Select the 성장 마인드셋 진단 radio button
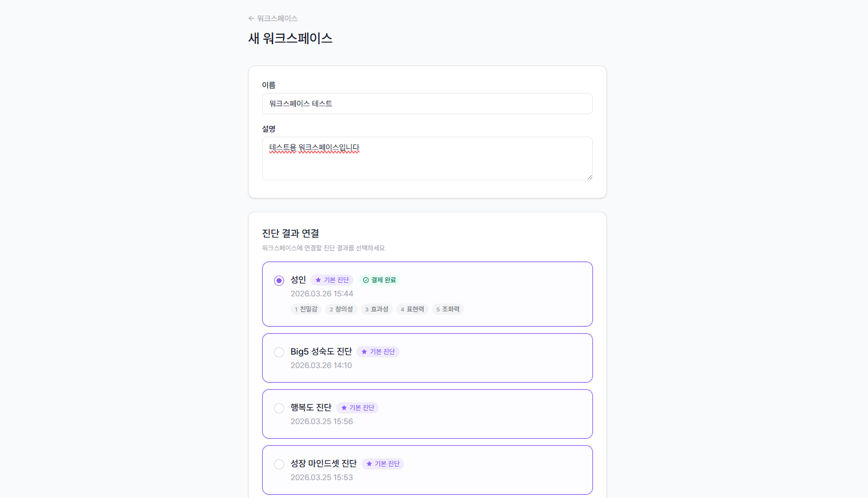This screenshot has width=868, height=498. [279, 464]
